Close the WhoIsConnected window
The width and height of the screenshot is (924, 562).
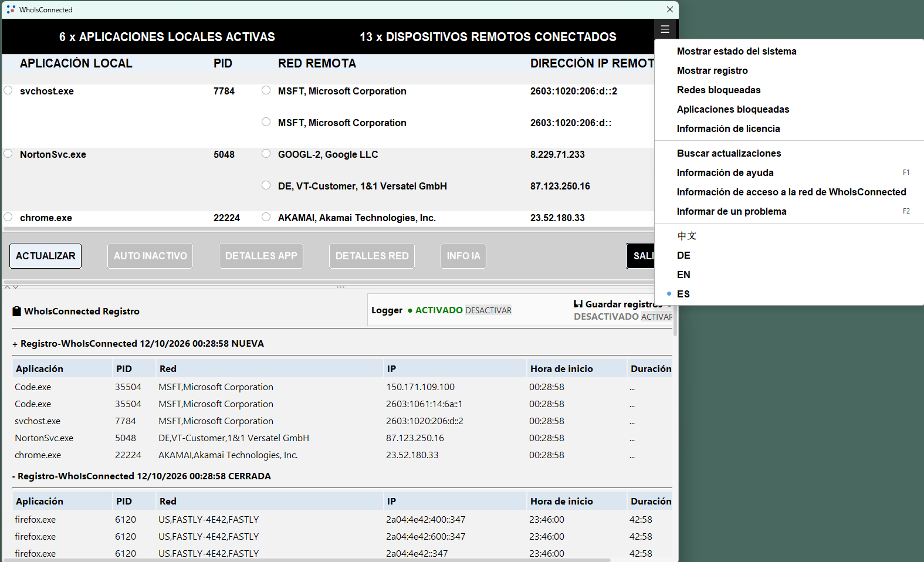click(670, 9)
